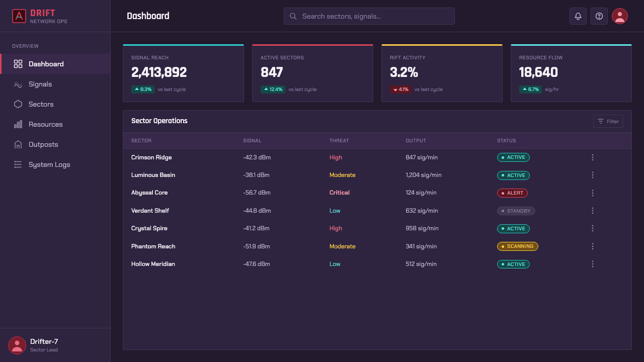Click the Signals wave icon
The image size is (644, 362).
coord(18,84)
